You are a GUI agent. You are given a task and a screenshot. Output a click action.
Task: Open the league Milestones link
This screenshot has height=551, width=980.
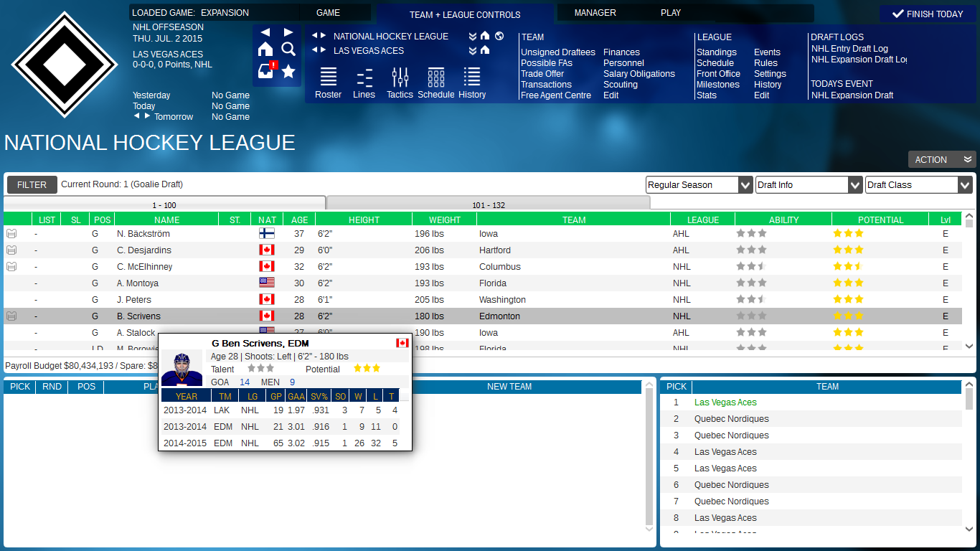pyautogui.click(x=718, y=85)
